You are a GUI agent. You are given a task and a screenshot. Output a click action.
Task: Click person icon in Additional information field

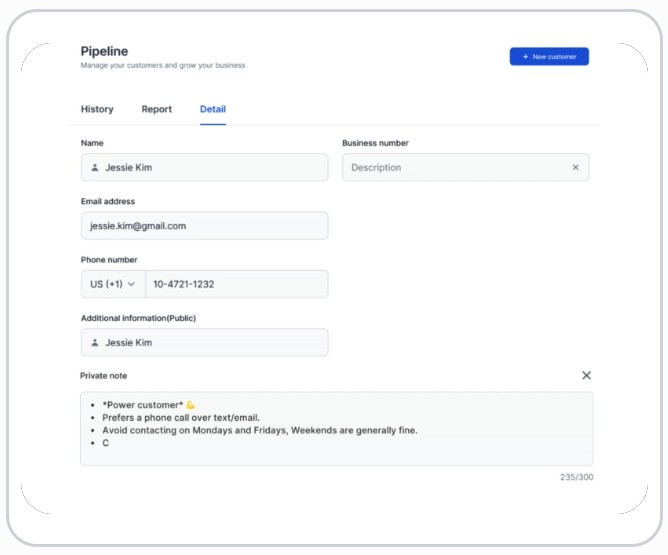pos(94,343)
